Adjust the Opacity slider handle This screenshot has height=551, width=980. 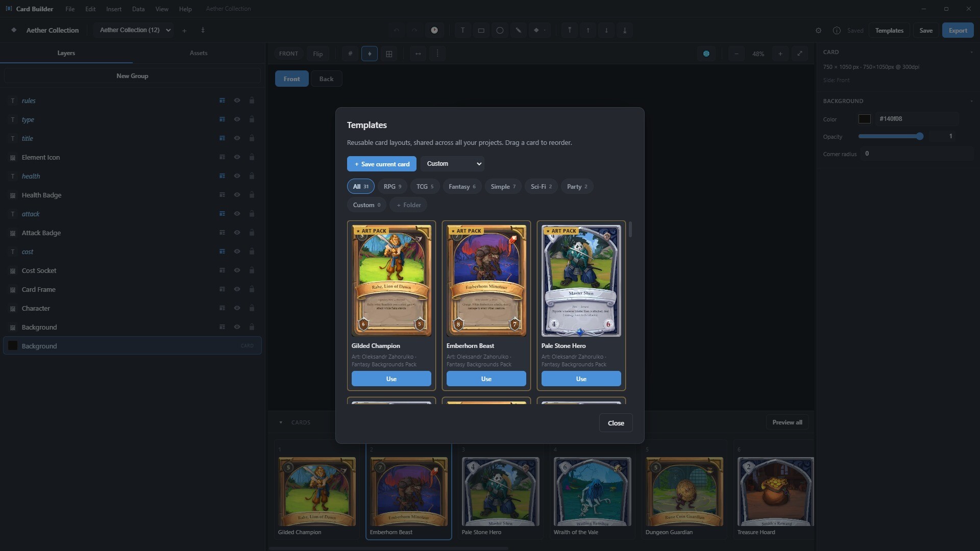920,136
